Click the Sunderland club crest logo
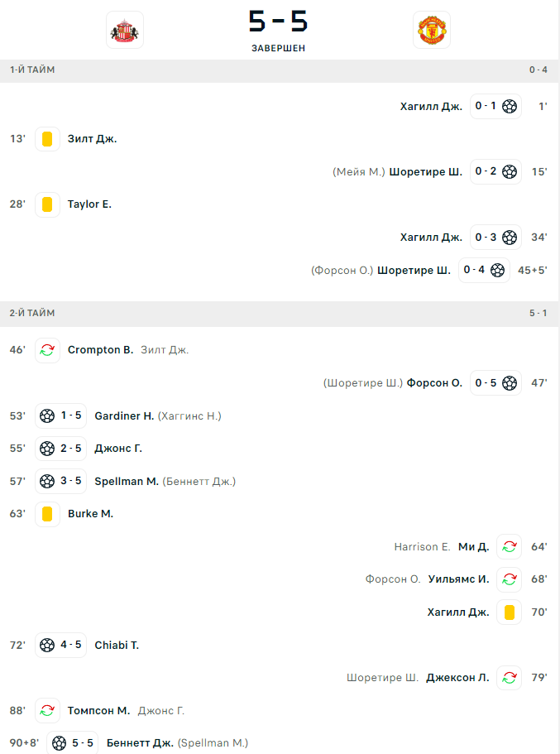 click(x=124, y=30)
